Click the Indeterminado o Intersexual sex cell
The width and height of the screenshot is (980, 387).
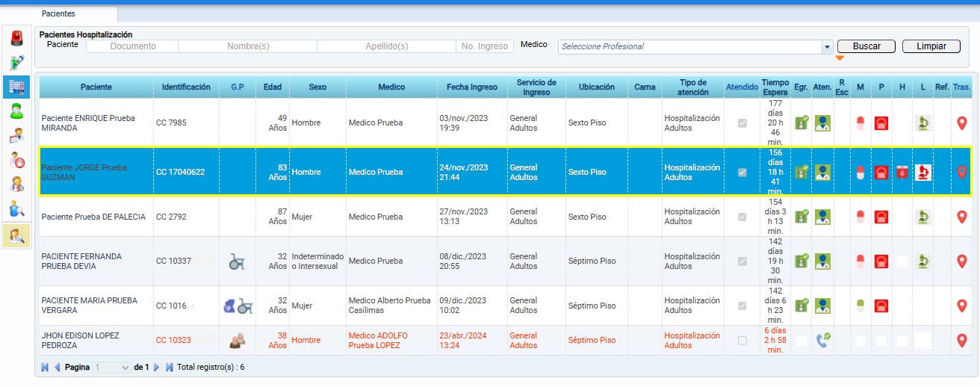(x=318, y=261)
